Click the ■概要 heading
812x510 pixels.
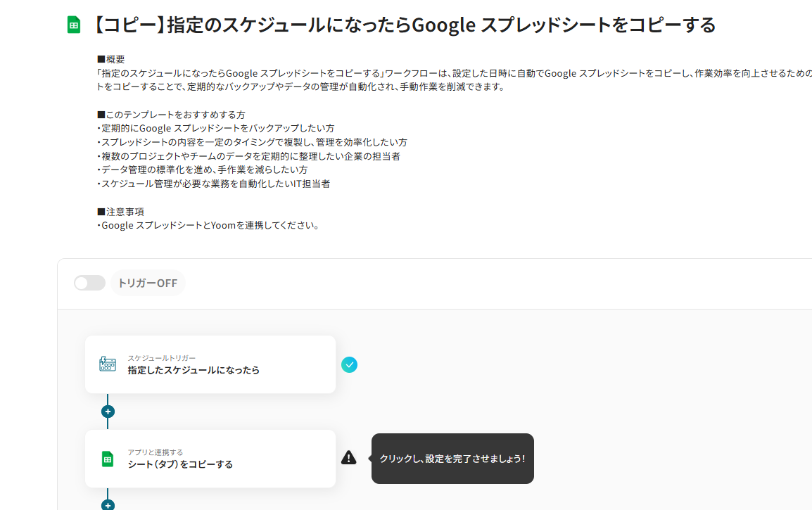click(x=110, y=59)
